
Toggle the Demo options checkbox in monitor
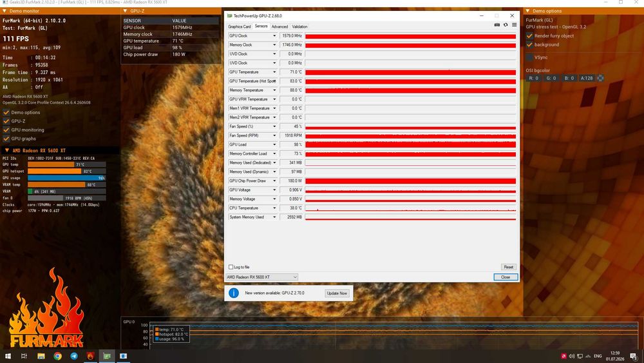pyautogui.click(x=6, y=112)
